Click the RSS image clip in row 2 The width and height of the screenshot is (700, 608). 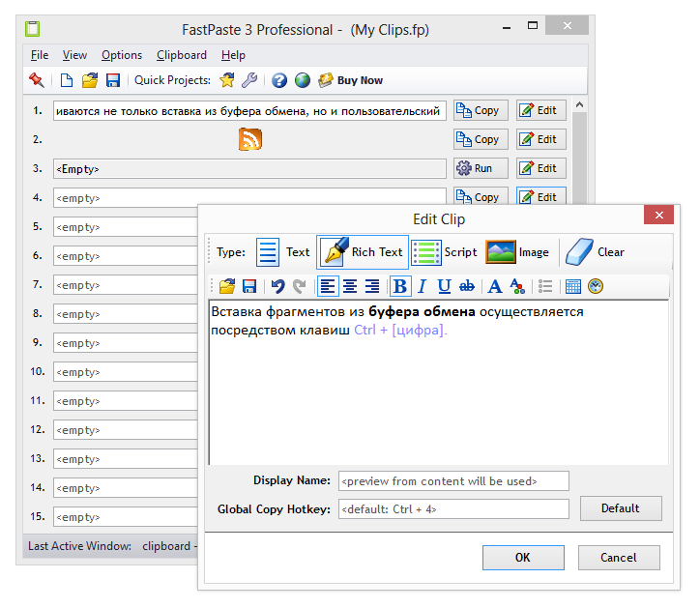pos(250,139)
